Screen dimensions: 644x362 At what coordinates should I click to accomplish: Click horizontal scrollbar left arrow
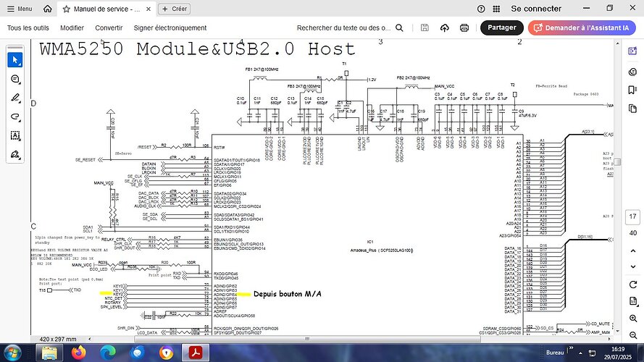[x=90, y=339]
